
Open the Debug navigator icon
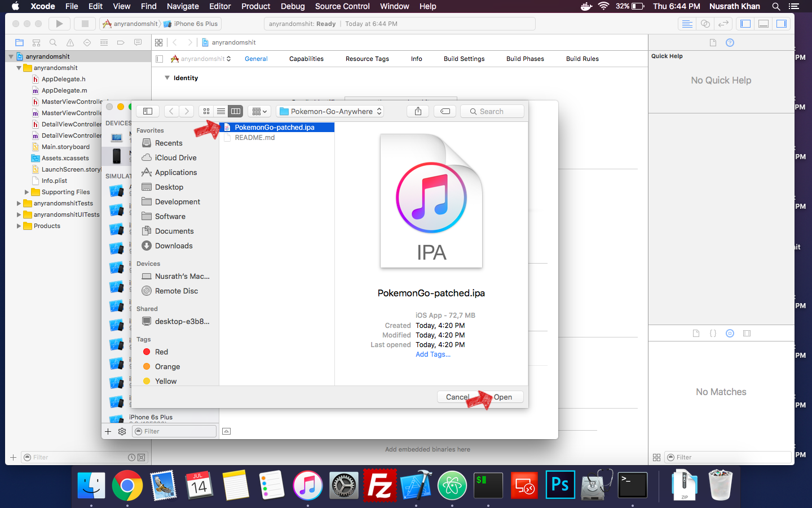[104, 42]
